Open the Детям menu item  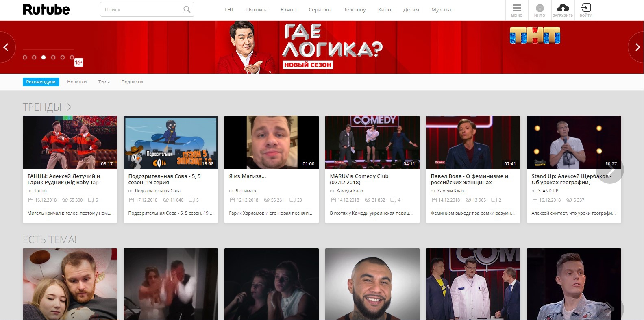click(x=411, y=9)
